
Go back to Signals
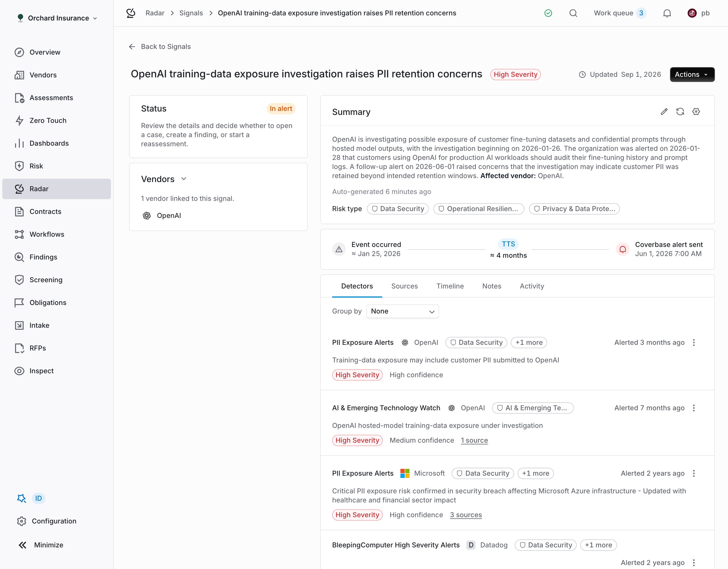click(x=160, y=47)
